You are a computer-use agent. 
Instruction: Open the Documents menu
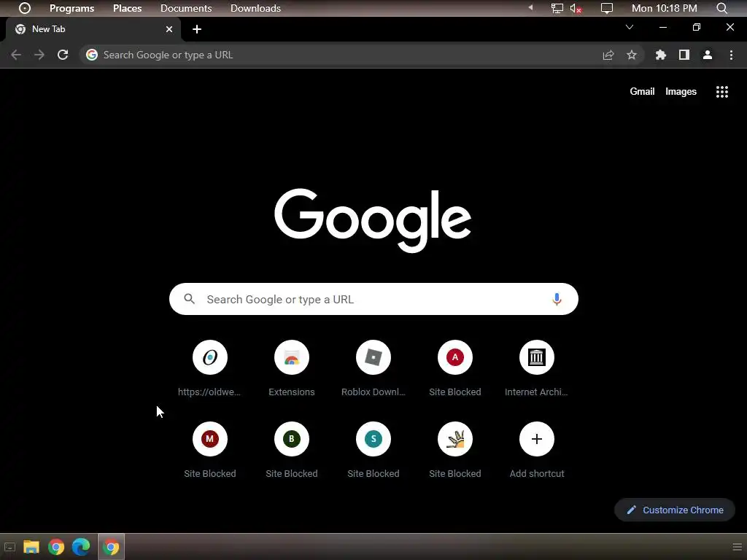point(186,8)
